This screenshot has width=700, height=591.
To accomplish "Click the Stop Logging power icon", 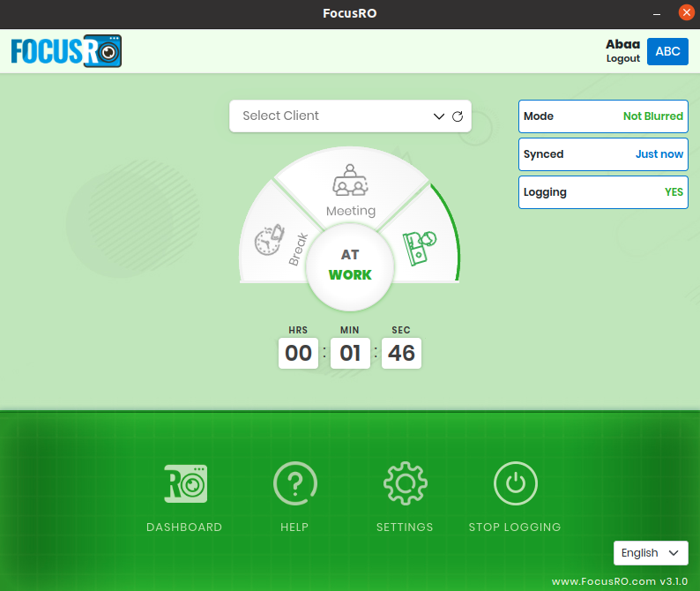I will click(x=515, y=483).
